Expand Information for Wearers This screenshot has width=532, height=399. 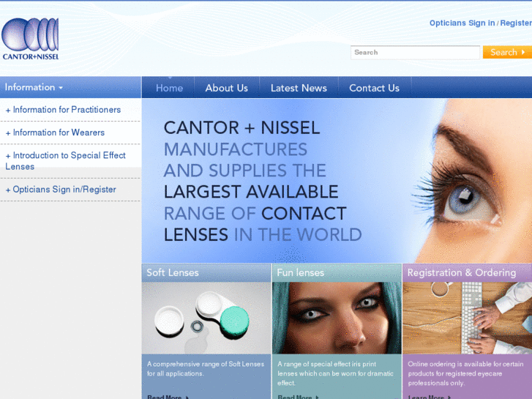pos(55,133)
